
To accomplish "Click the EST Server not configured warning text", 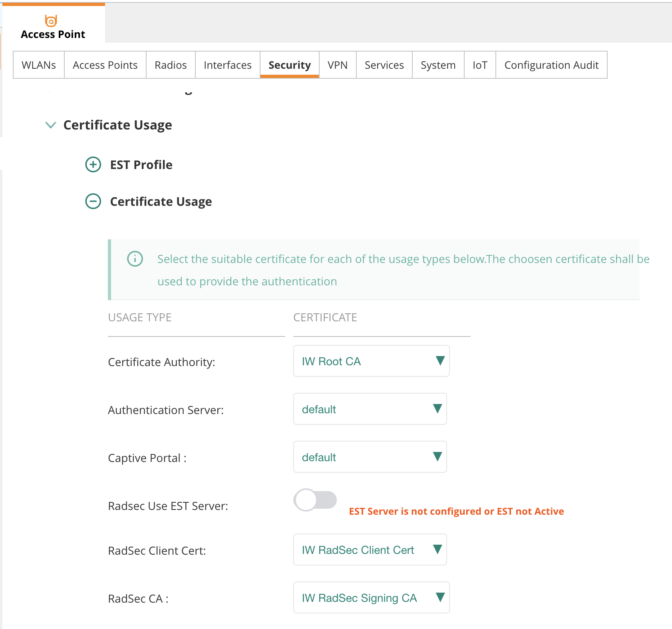I will (456, 511).
